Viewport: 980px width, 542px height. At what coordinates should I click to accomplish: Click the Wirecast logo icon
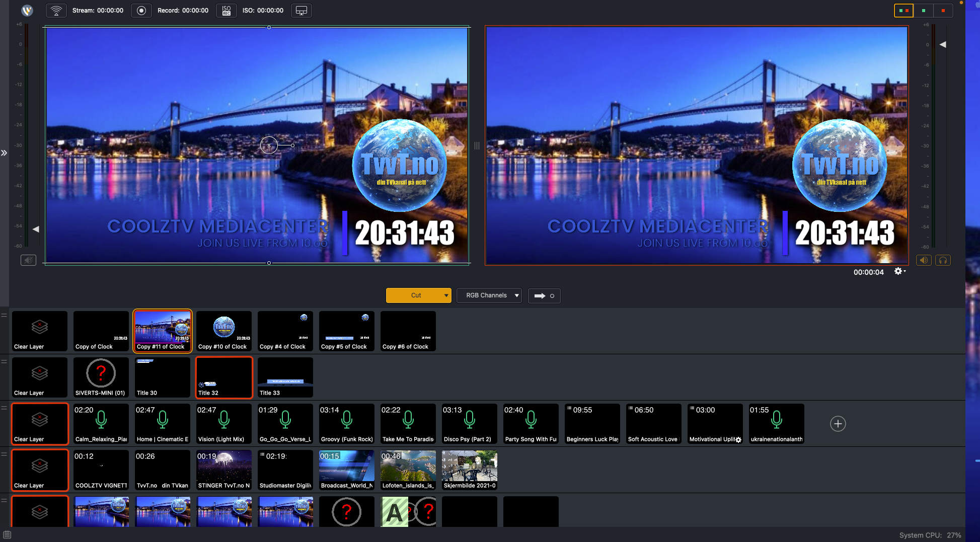click(27, 11)
